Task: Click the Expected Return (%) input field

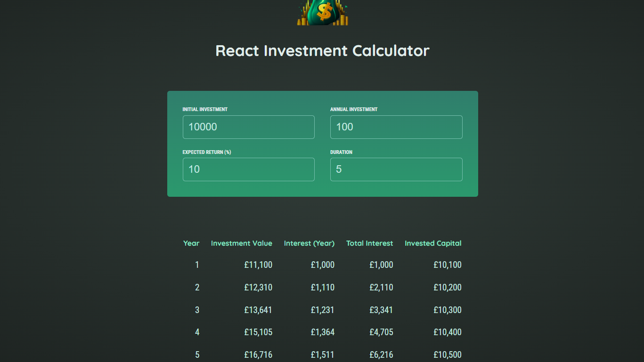Action: (x=248, y=169)
